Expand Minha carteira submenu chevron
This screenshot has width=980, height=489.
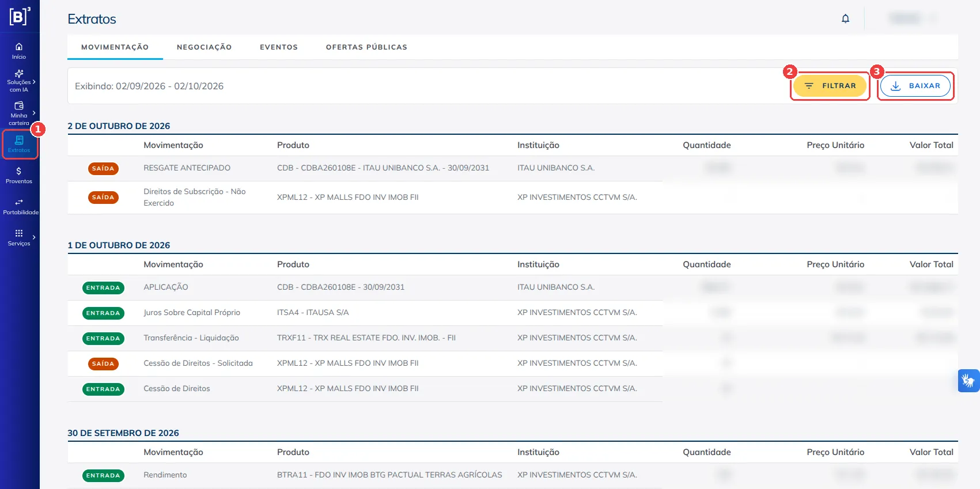point(34,113)
